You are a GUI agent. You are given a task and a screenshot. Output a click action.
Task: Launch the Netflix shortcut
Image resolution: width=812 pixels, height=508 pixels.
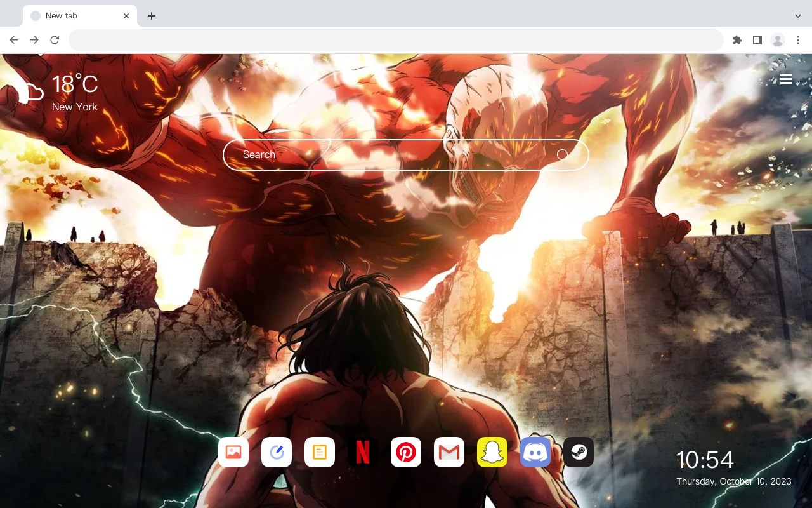pos(363,452)
